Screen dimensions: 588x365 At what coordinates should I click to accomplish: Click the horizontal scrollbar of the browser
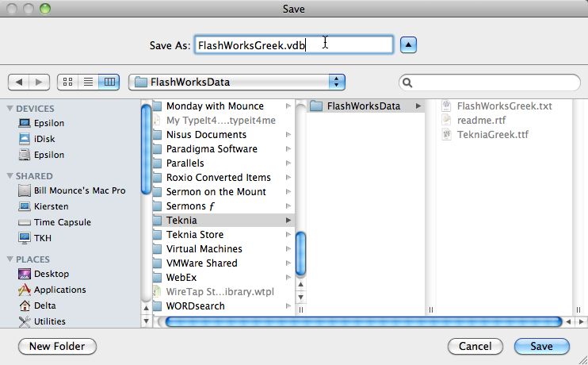(365, 321)
